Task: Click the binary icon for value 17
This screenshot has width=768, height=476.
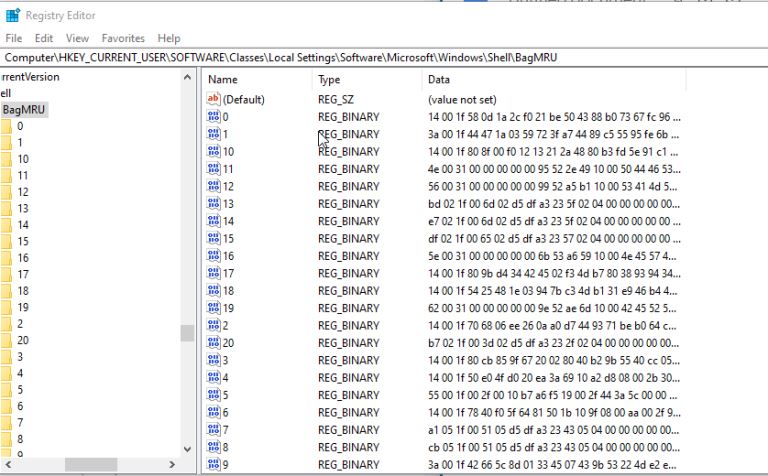Action: pyautogui.click(x=214, y=273)
